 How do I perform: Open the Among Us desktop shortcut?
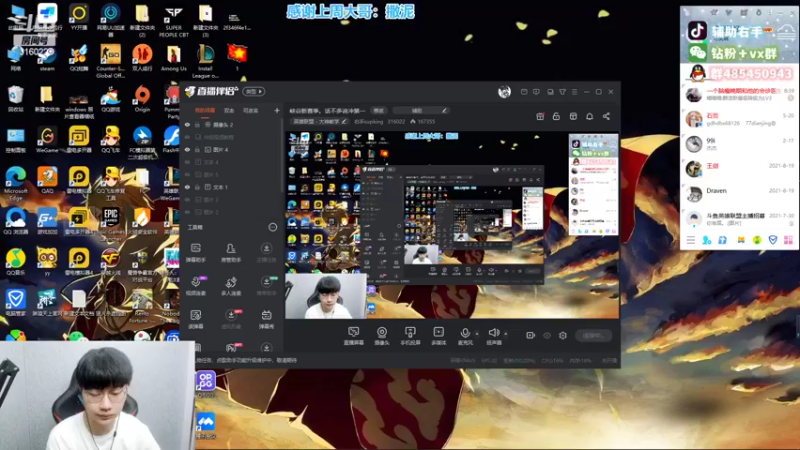click(173, 59)
